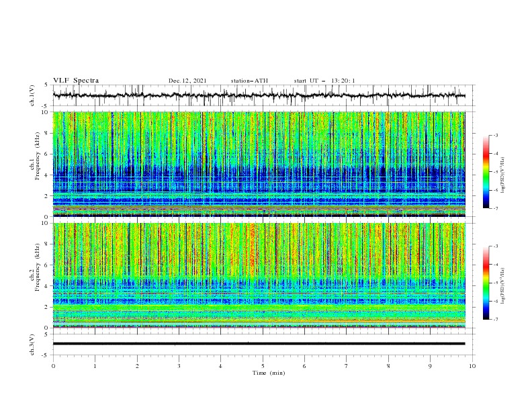Click the '-3' label on upper colorbar
Image resolution: width=532 pixels, height=411 pixels.
(495, 135)
